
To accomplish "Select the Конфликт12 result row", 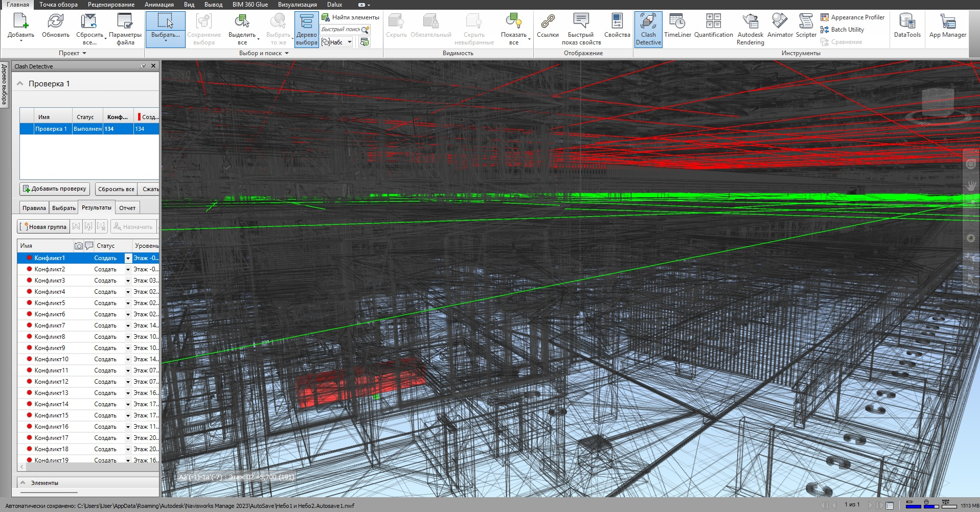I will [x=88, y=382].
